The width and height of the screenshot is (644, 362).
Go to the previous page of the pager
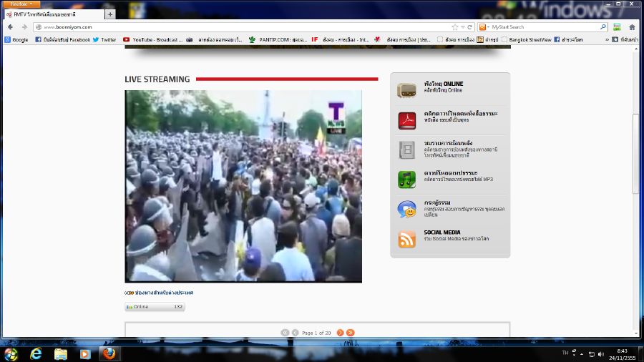tap(295, 333)
